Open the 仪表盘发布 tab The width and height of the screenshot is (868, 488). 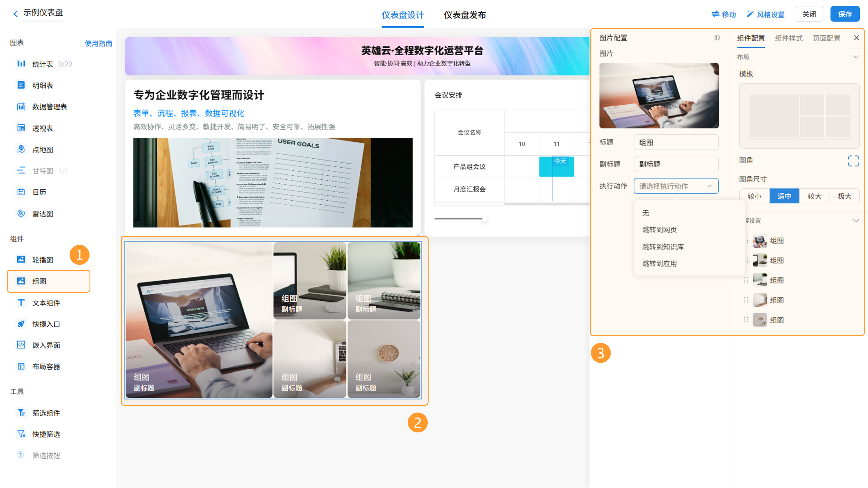click(x=465, y=15)
